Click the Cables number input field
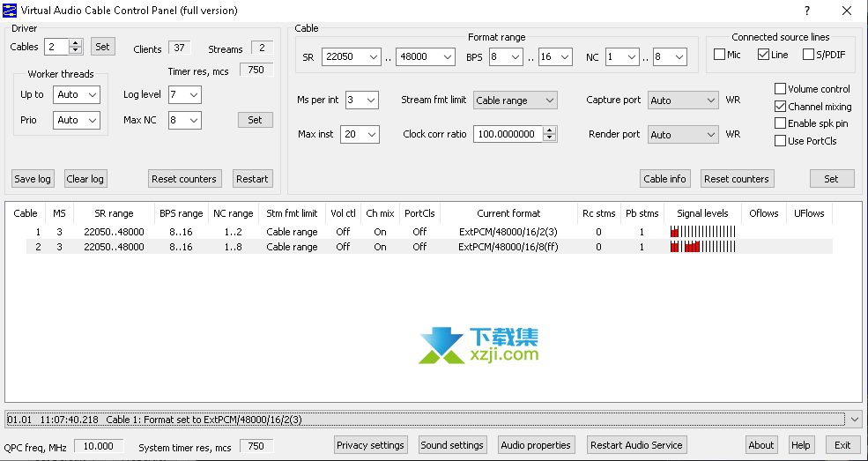 [57, 47]
